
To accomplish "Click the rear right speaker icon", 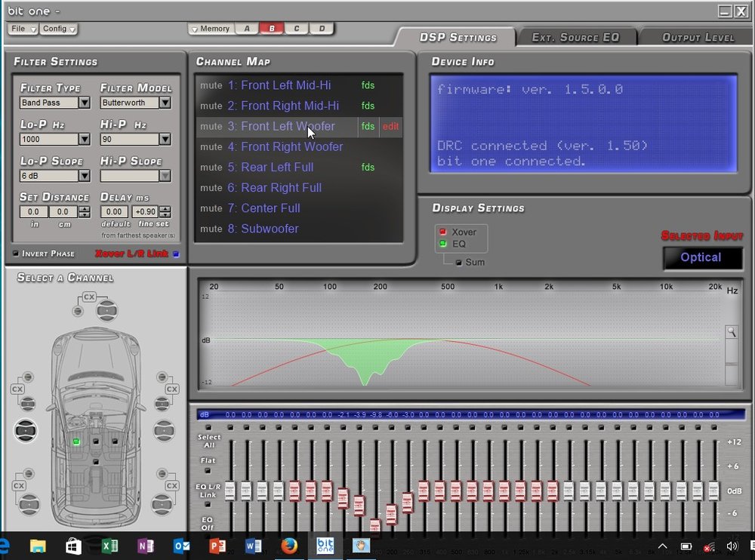I will (x=163, y=504).
